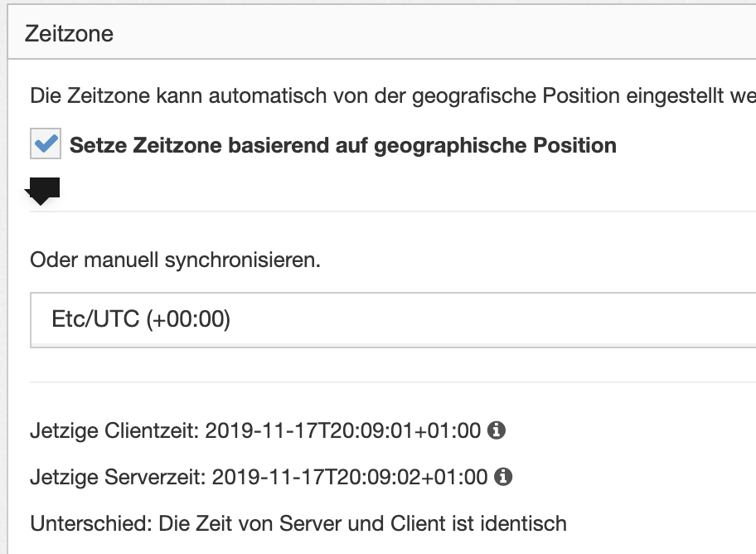756x554 pixels.
Task: Open the Etc/UTC (+00:00) timezone dropdown
Action: [393, 319]
